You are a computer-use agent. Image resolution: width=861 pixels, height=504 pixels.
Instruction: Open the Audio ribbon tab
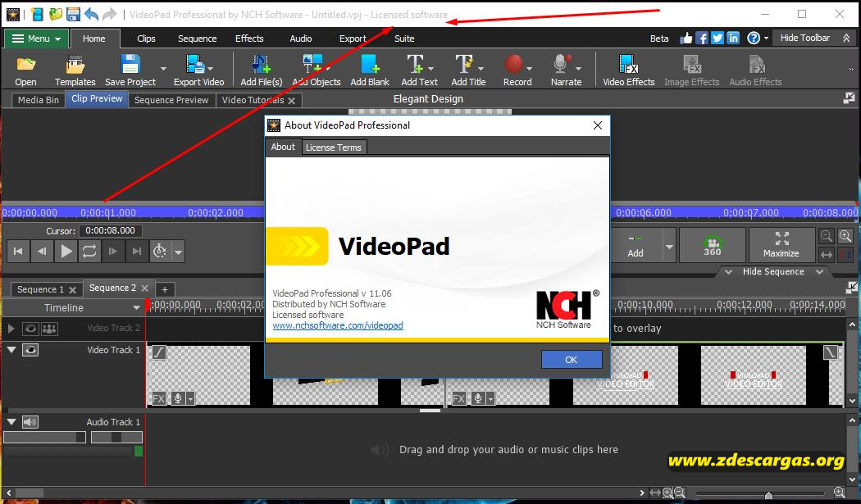click(x=300, y=39)
